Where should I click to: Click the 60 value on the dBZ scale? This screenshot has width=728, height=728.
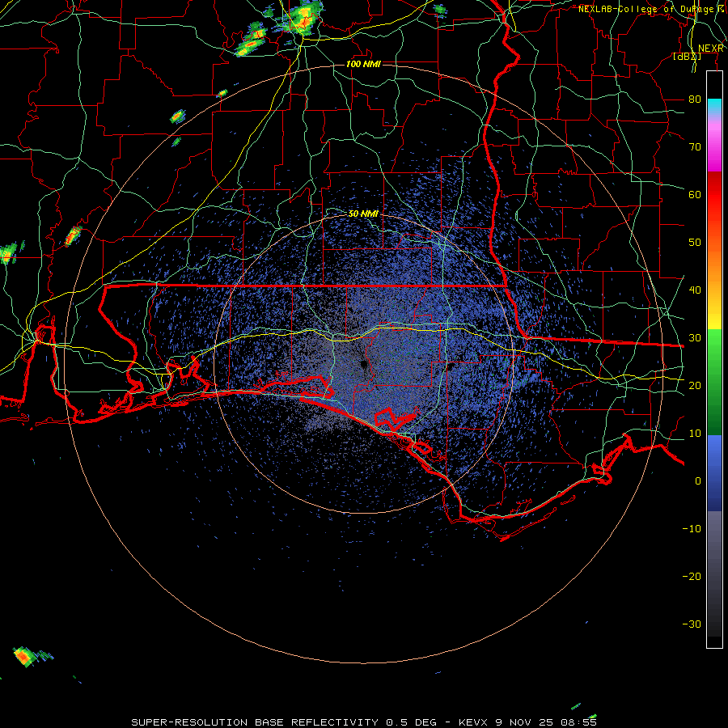tap(695, 195)
